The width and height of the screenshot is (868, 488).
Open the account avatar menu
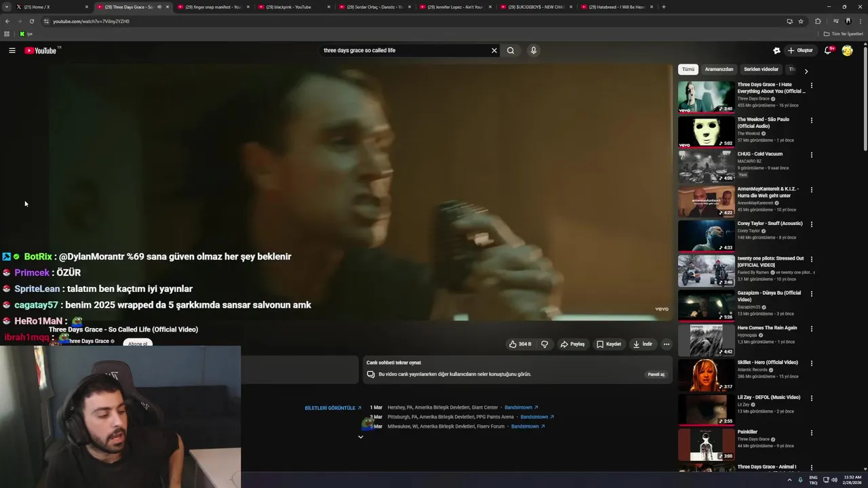pyautogui.click(x=847, y=50)
